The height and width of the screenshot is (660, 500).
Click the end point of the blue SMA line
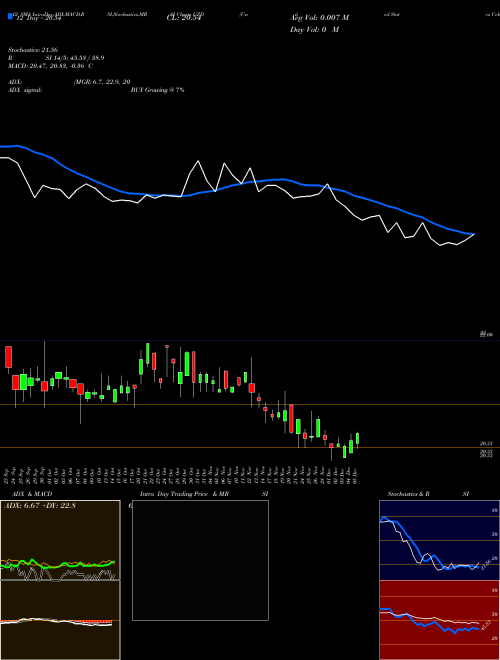coord(474,234)
